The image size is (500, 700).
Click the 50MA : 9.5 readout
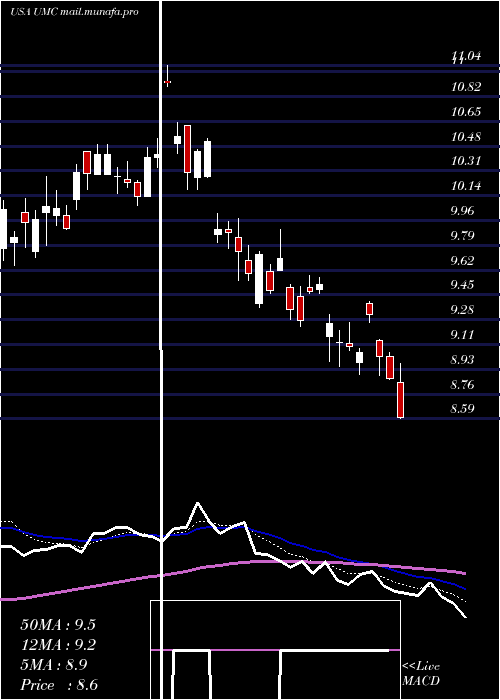(58, 625)
